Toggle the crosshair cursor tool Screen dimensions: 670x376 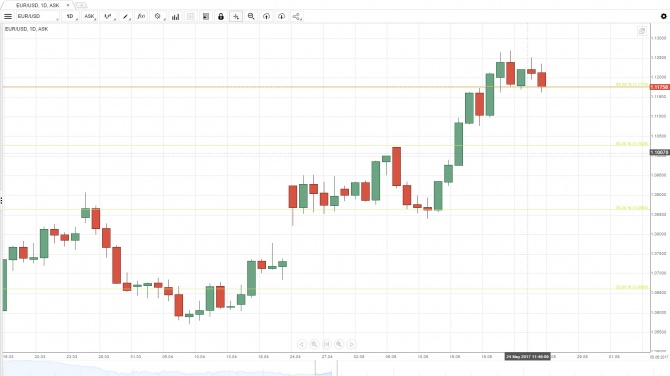[x=236, y=16]
